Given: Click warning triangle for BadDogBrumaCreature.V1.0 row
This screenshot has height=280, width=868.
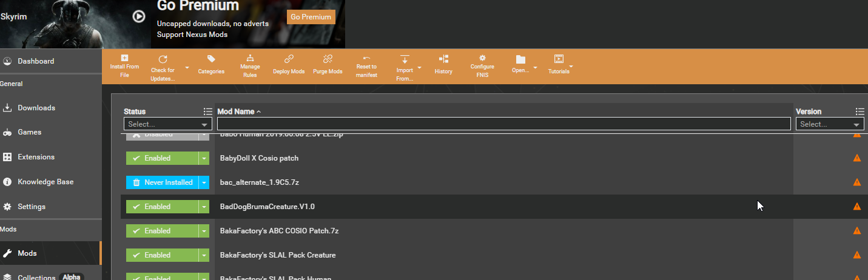Looking at the screenshot, I should coord(857,207).
